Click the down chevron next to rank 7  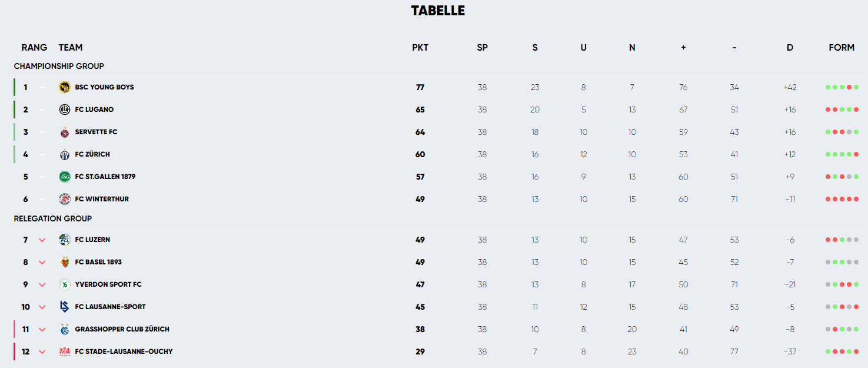click(x=42, y=240)
